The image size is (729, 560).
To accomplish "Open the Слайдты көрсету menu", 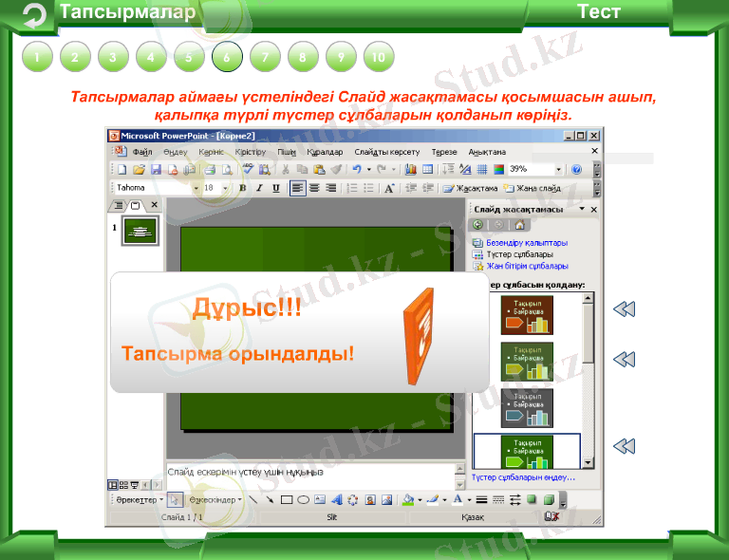I will pos(386,152).
